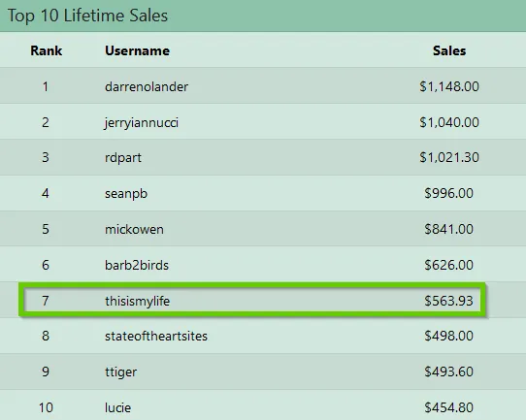Viewport: 526px width, 420px height.
Task: Select the $454.80 sales amount
Action: (x=448, y=408)
